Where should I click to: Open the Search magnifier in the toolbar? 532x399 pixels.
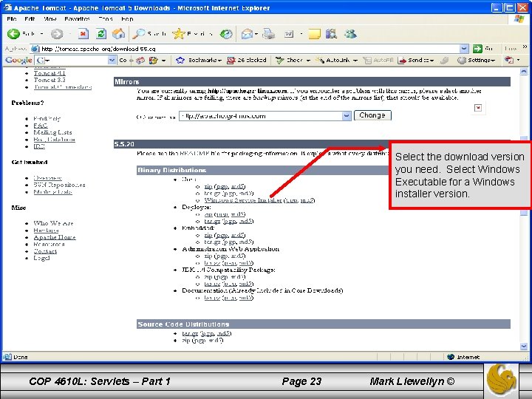click(x=138, y=33)
